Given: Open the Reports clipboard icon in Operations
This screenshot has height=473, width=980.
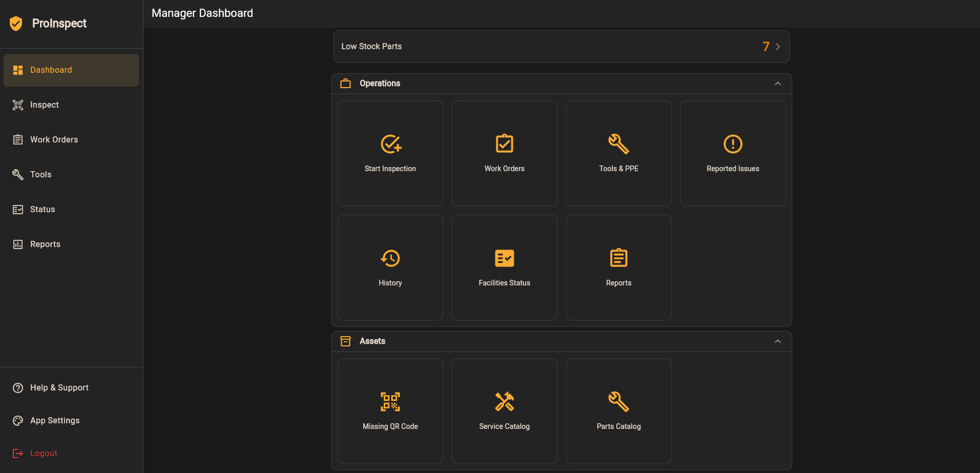Looking at the screenshot, I should tap(618, 259).
